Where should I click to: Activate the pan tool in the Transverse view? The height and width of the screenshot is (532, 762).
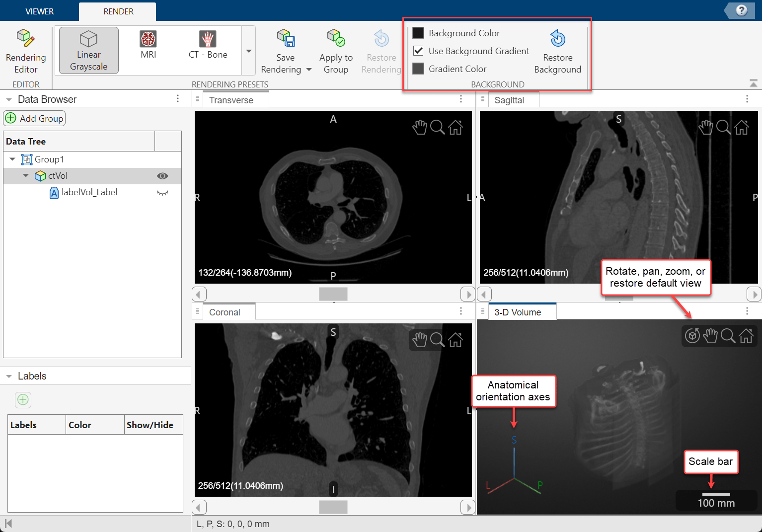pyautogui.click(x=420, y=127)
